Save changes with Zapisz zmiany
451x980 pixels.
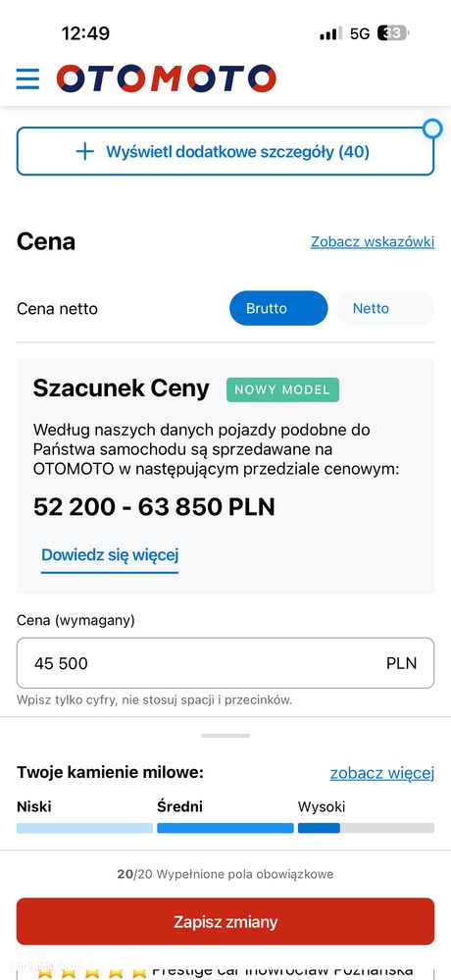225,921
